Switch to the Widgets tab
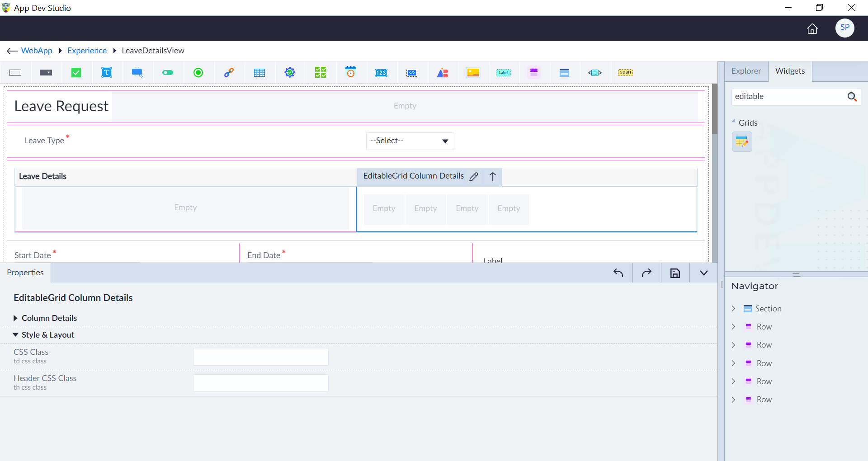868x461 pixels. tap(790, 71)
